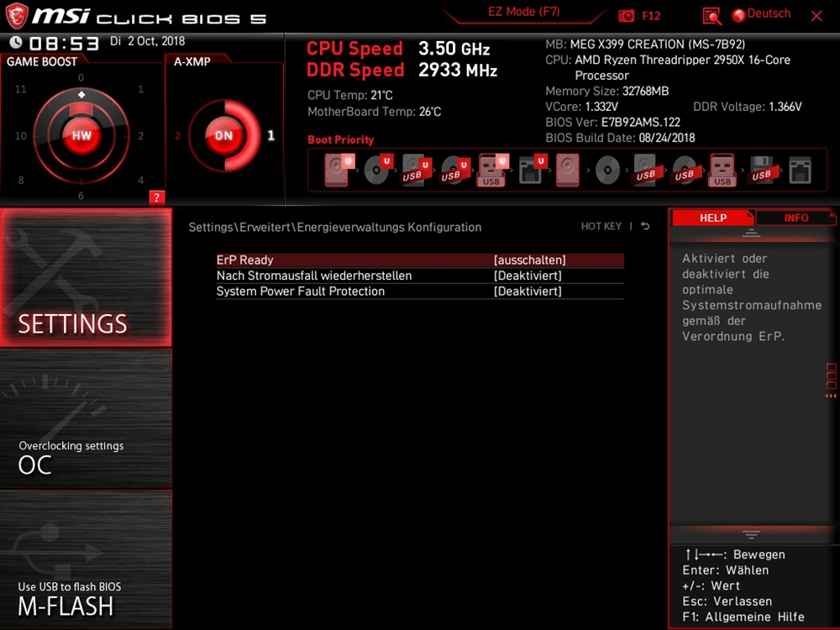This screenshot has width=840, height=630.
Task: Click the CPU Speed 3.50 GHz value
Action: coord(454,49)
